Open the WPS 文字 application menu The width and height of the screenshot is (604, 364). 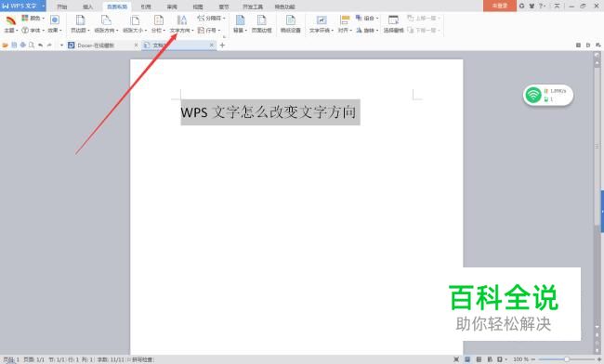point(23,6)
